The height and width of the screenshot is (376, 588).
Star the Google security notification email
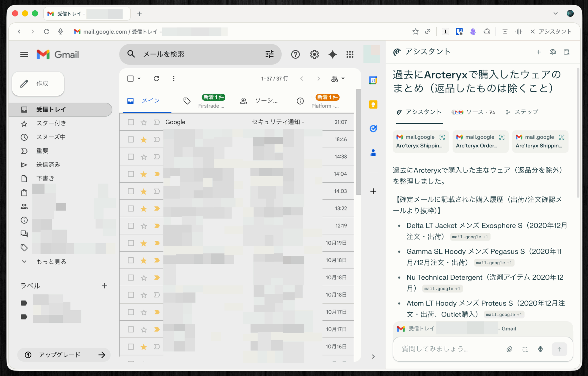click(x=144, y=122)
